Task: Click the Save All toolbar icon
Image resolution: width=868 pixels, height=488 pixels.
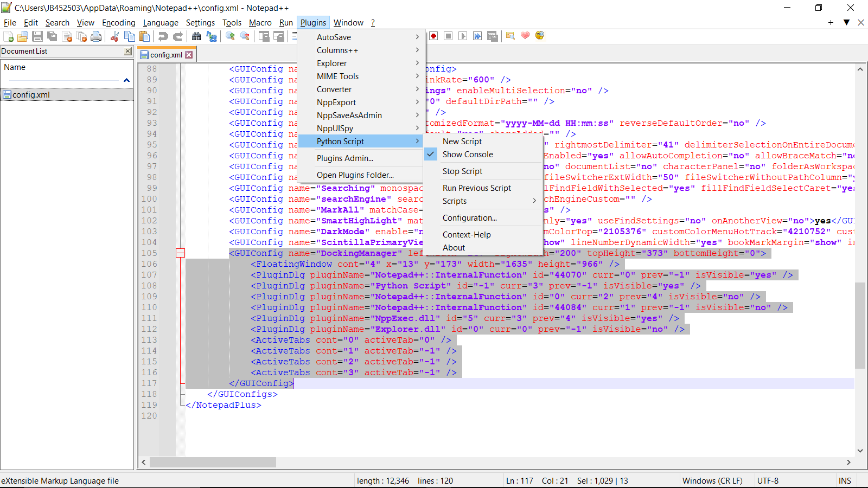Action: pos(52,36)
